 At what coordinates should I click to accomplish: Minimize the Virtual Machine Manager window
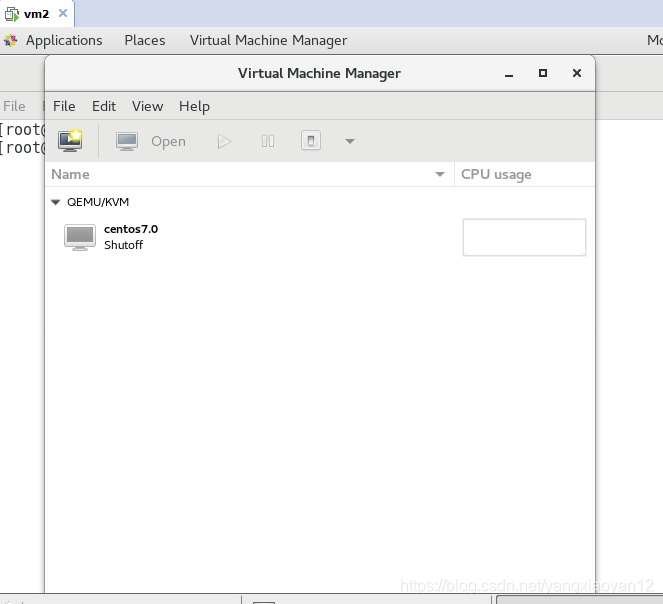[x=509, y=74]
